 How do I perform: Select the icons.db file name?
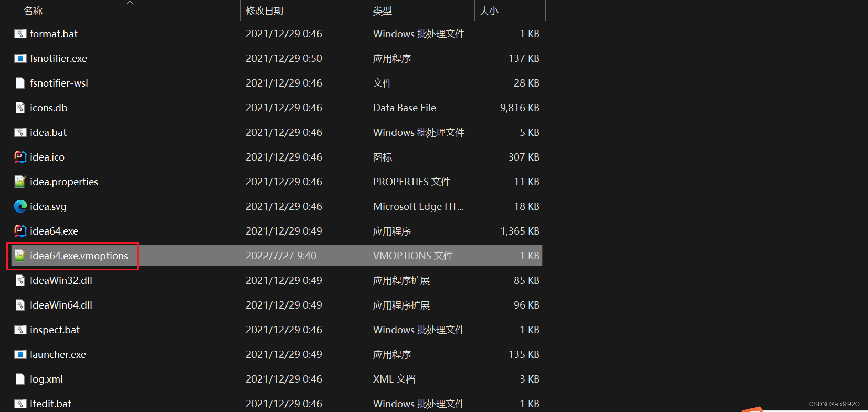click(x=49, y=108)
